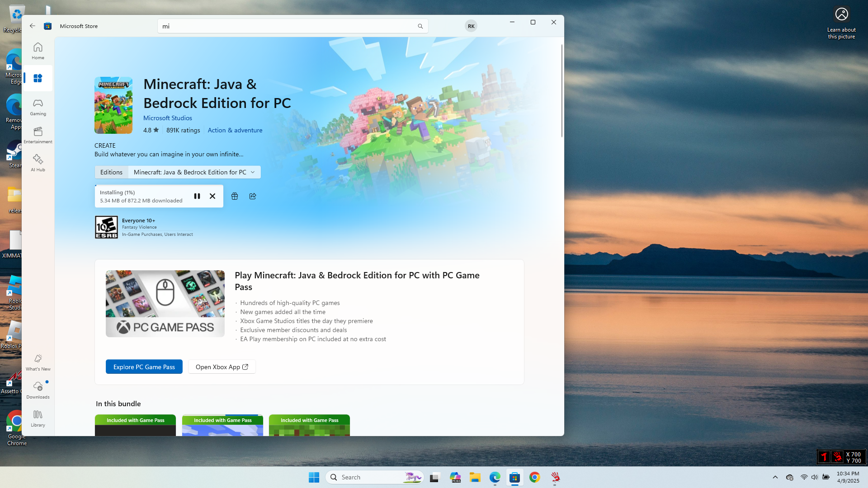Open the red Bloody mouse app in taskbar
868x488 pixels.
(555, 477)
